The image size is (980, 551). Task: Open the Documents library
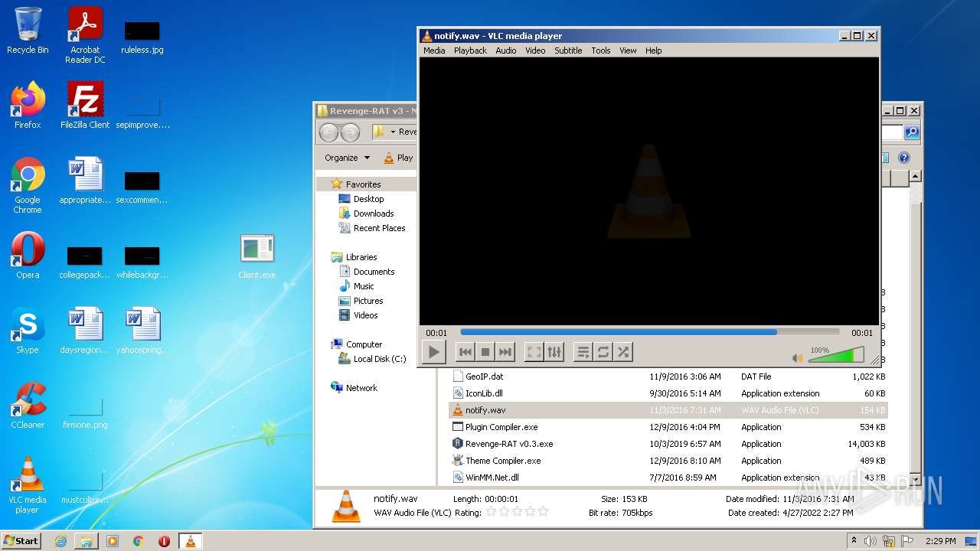[x=374, y=272]
